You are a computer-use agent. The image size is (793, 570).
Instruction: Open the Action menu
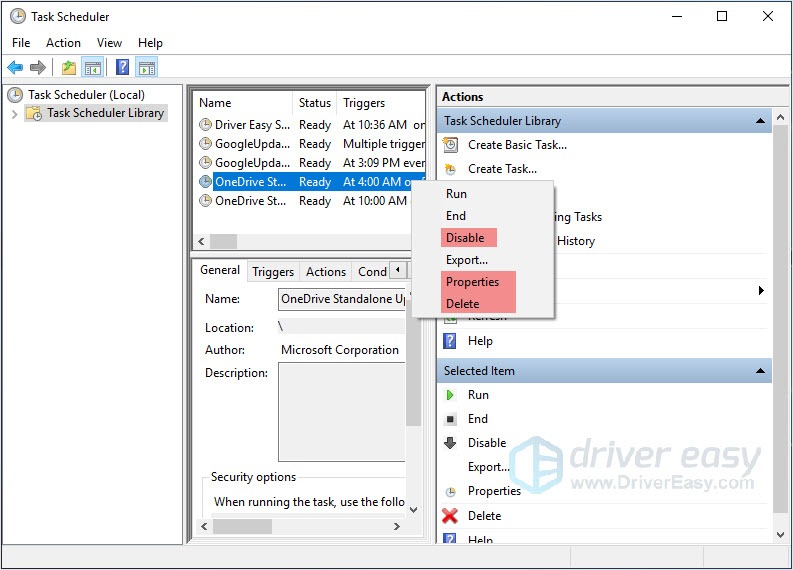[x=63, y=43]
